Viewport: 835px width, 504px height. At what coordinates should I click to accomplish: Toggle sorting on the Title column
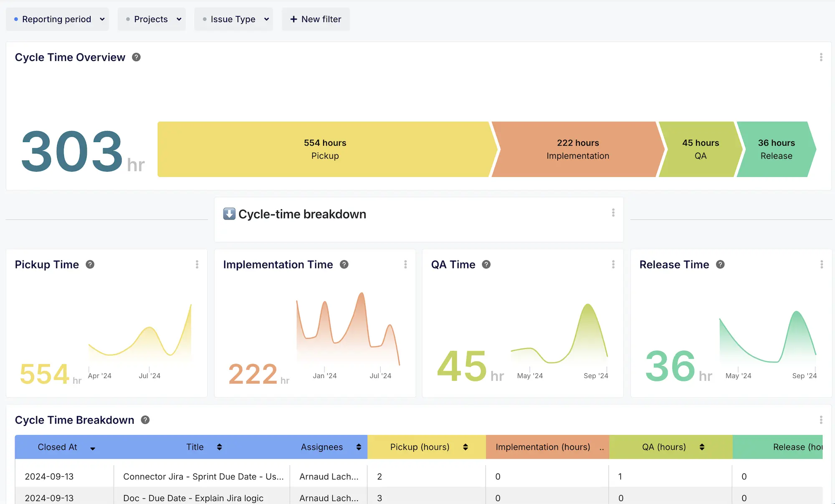point(219,447)
